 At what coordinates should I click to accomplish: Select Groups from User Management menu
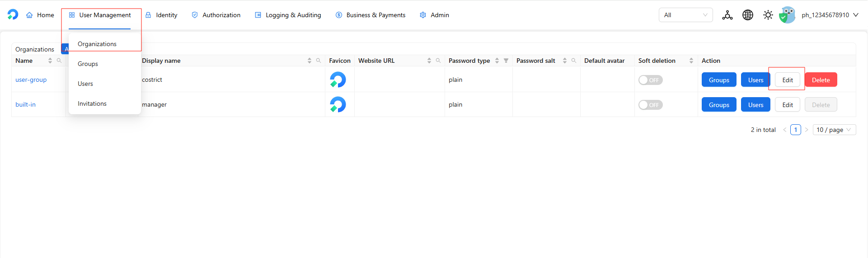(x=88, y=64)
